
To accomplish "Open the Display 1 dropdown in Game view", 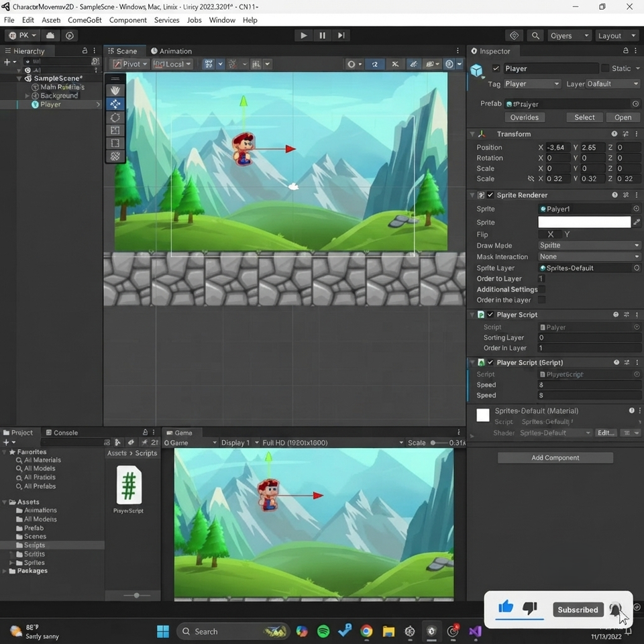I will pyautogui.click(x=240, y=443).
